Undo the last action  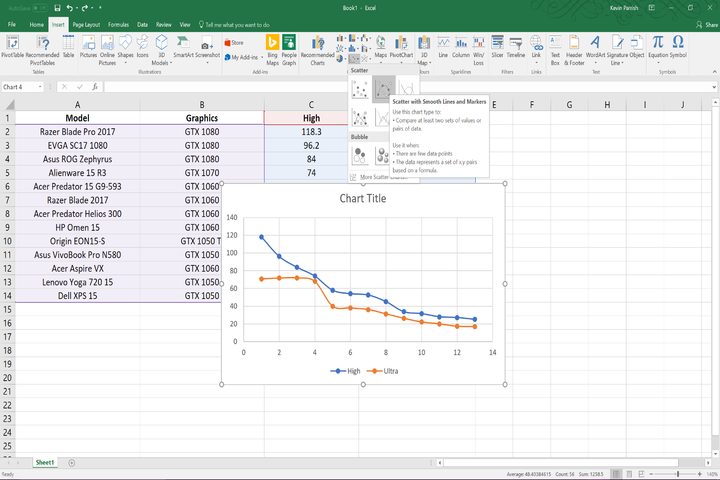70,8
